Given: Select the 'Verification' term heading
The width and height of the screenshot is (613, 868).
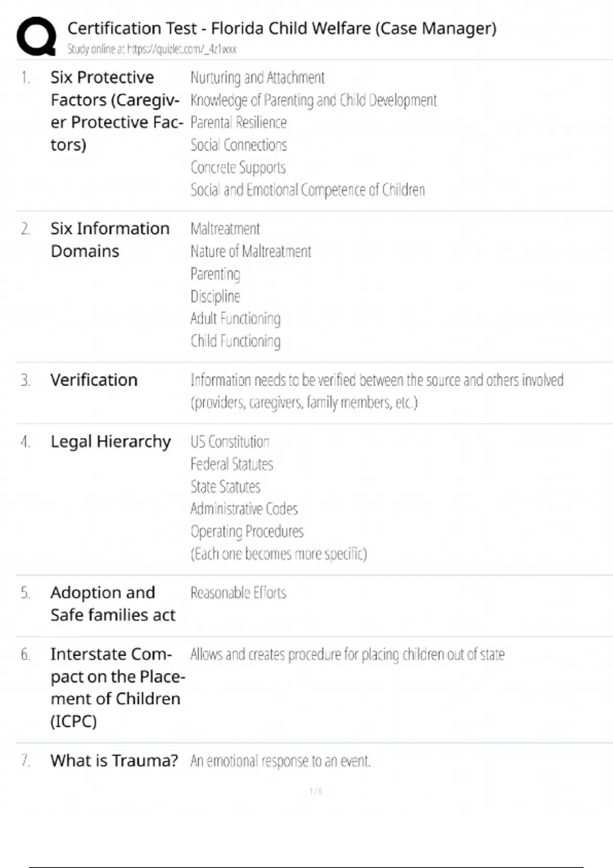Looking at the screenshot, I should pyautogui.click(x=94, y=380).
